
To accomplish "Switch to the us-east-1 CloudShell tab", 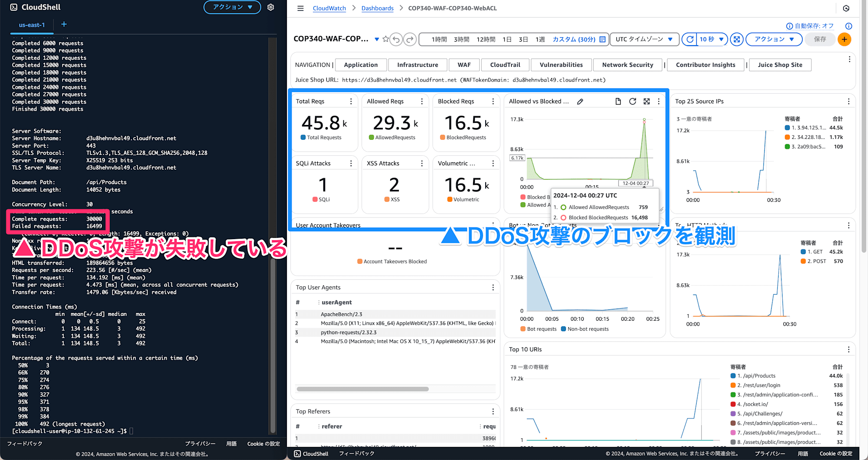I will 32,25.
